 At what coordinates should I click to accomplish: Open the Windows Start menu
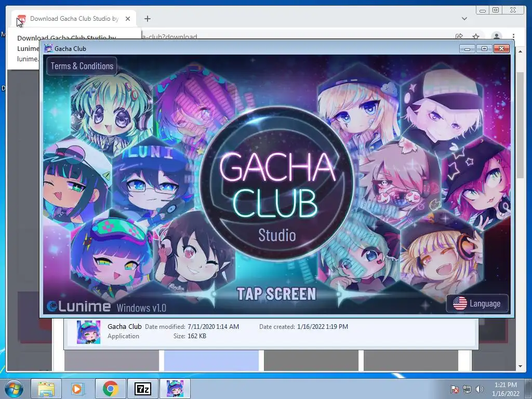pos(14,389)
